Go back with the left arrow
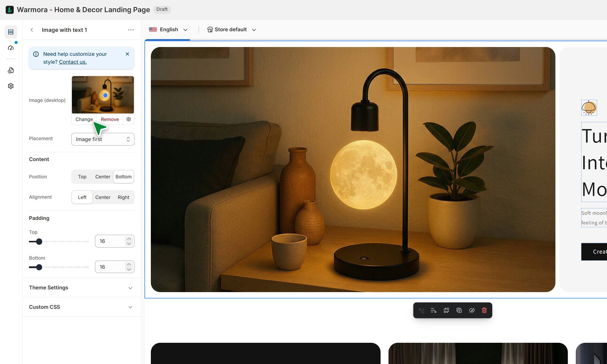Viewport: 607px width, 364px height. point(32,30)
